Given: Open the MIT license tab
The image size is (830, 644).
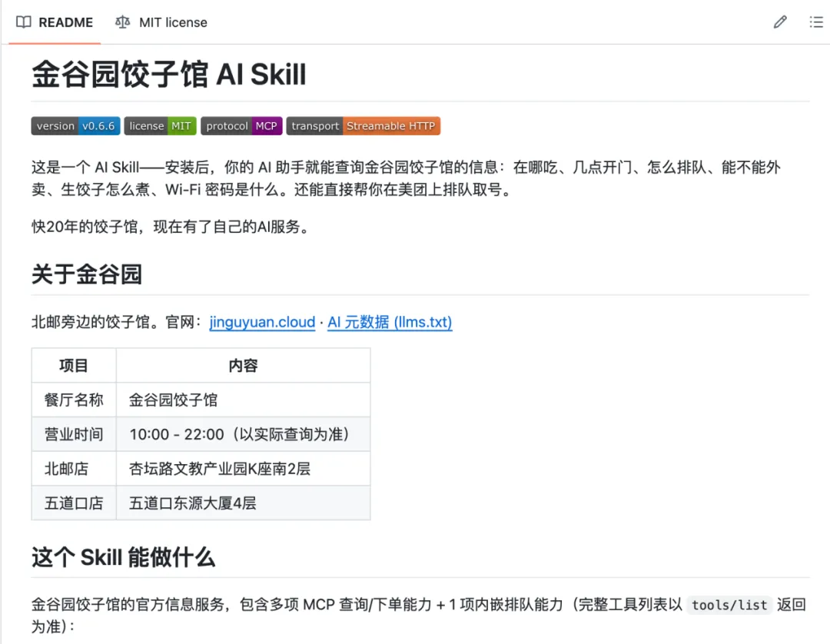Looking at the screenshot, I should tap(161, 22).
